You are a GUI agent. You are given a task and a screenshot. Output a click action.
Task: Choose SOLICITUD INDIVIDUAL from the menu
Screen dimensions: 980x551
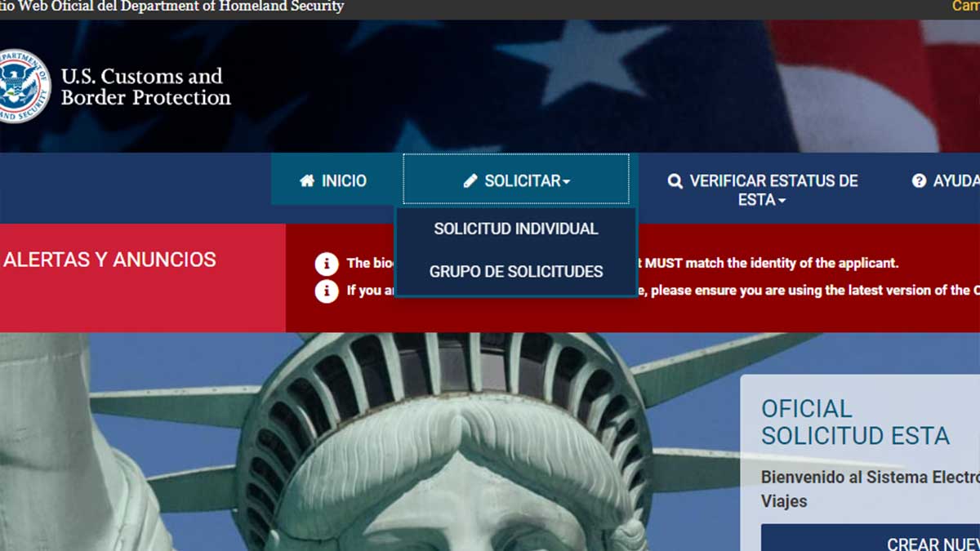pyautogui.click(x=516, y=229)
